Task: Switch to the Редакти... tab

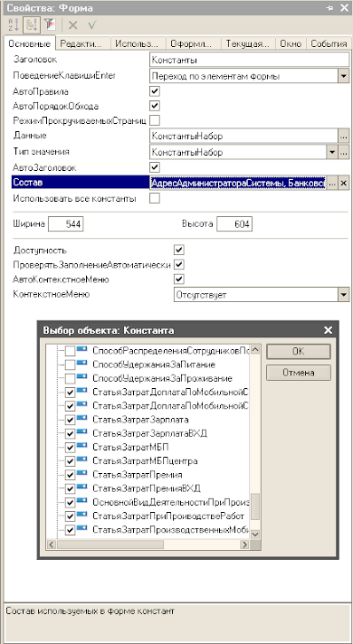Action: click(x=83, y=43)
